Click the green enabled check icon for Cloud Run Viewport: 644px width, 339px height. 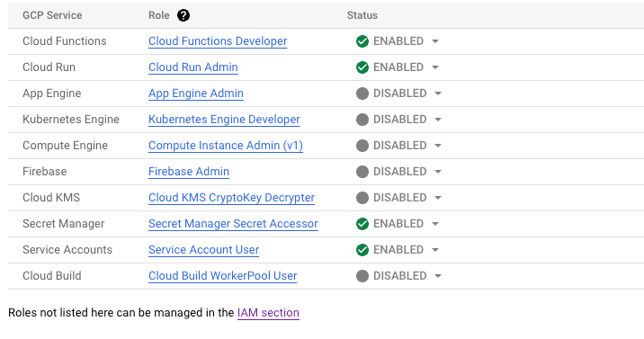(362, 67)
